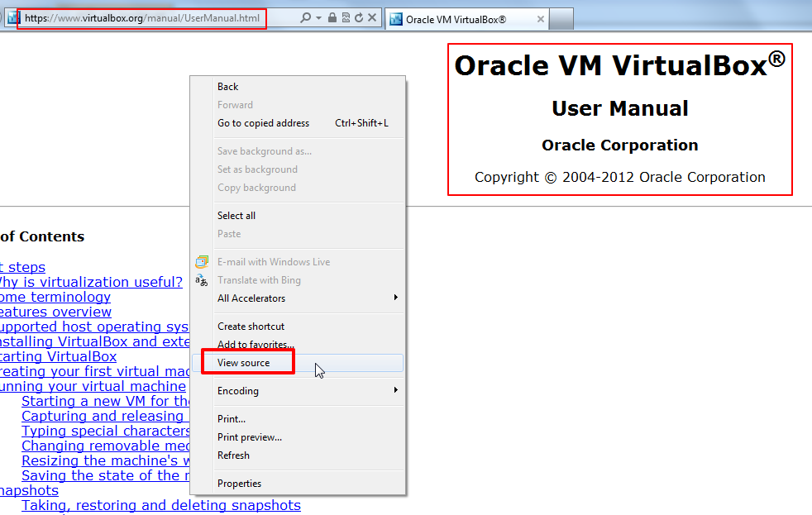Select Properties in the context menu
The width and height of the screenshot is (812, 515).
(239, 484)
